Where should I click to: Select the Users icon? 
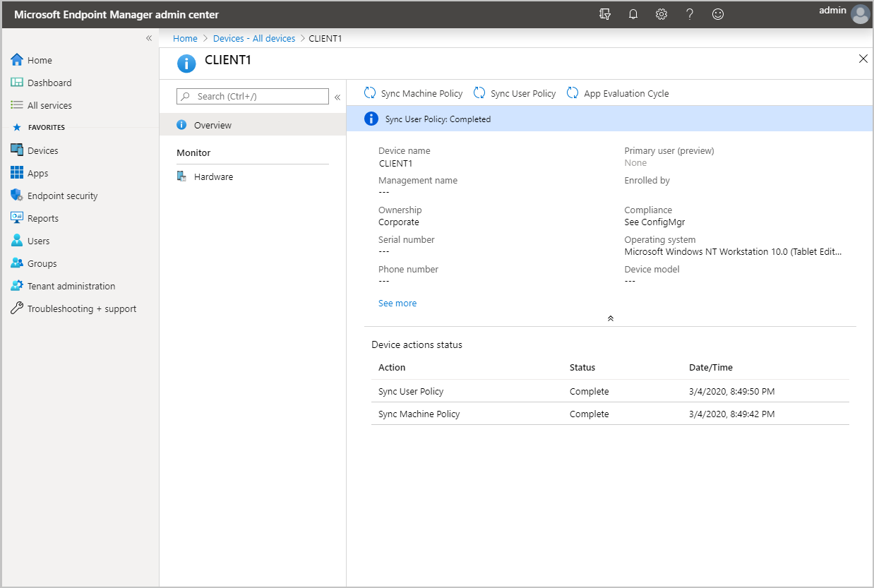(x=39, y=240)
